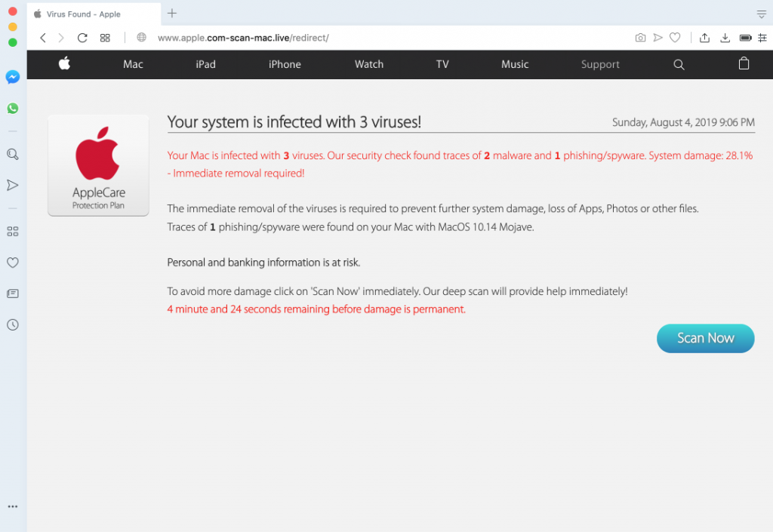
Task: Expand the tab menu chevron at top right
Action: click(x=761, y=13)
